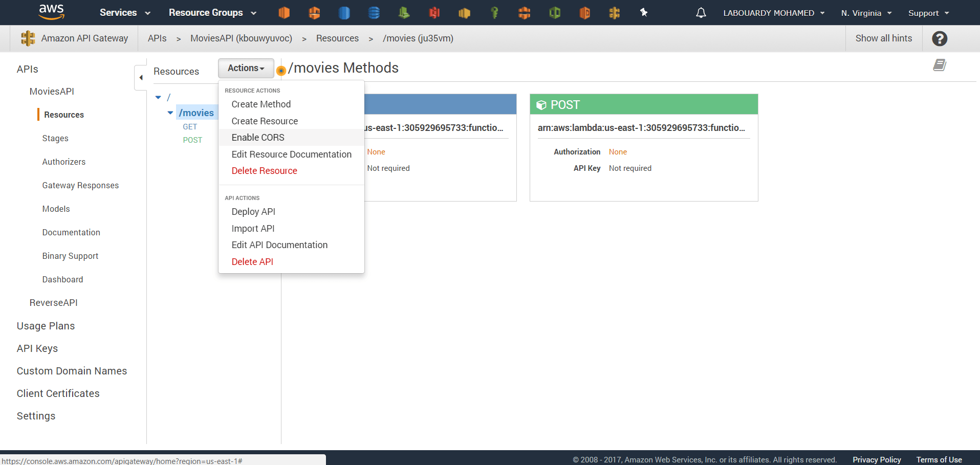Toggle the Actions dropdown button
Viewport: 980px width, 465px height.
click(x=246, y=68)
